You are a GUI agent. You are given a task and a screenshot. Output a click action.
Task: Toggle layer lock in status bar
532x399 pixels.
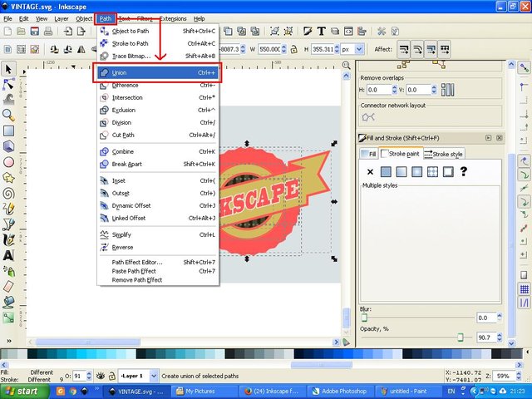[x=111, y=376]
